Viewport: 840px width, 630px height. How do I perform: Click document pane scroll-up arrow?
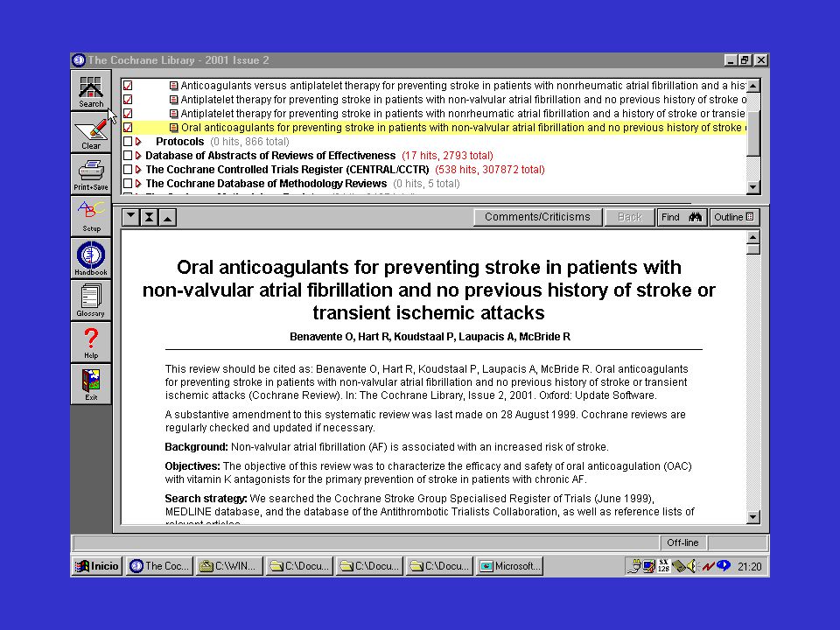[753, 237]
